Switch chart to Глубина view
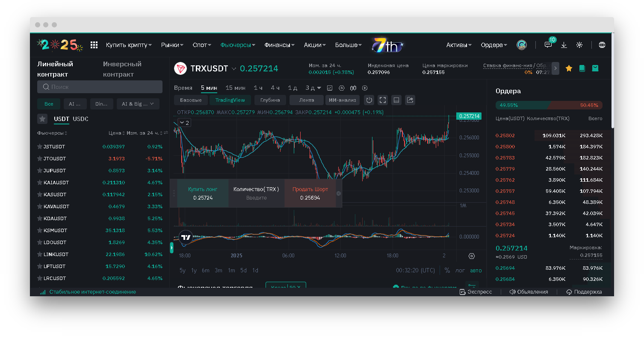 coord(270,100)
